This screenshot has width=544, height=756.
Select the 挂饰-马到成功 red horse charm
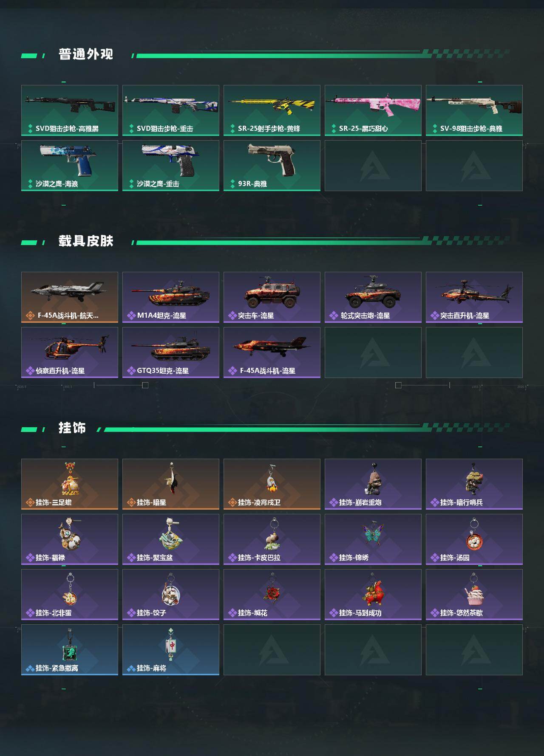pyautogui.click(x=373, y=595)
